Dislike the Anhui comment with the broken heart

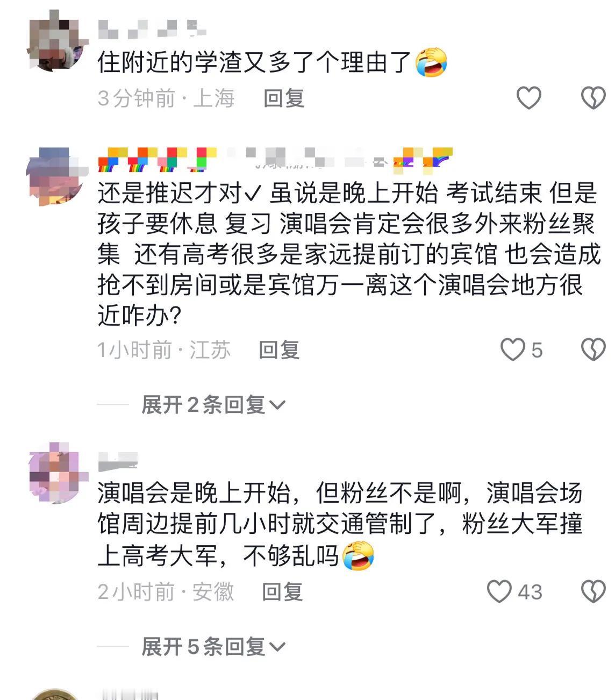click(593, 591)
